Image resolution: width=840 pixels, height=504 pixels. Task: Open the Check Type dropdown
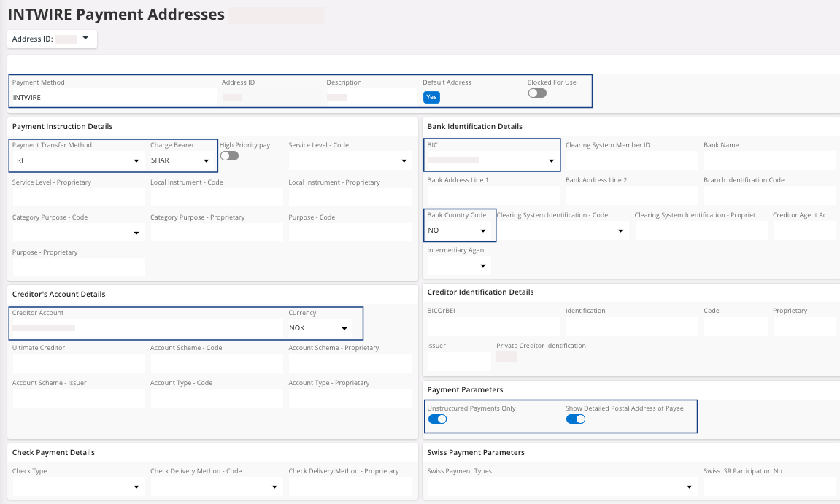(136, 486)
